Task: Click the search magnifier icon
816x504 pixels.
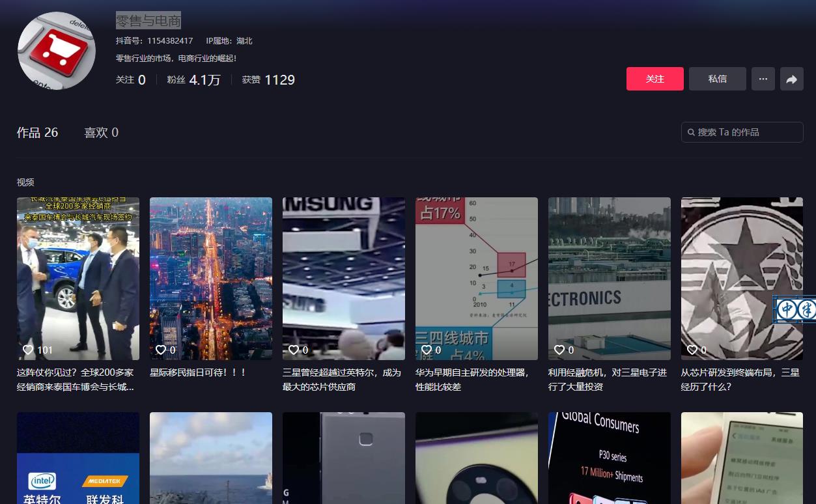Action: (691, 132)
